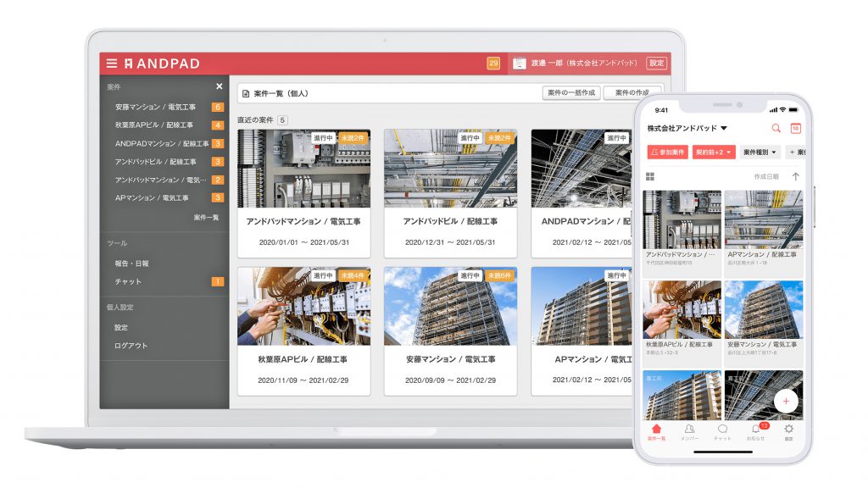This screenshot has width=868, height=488.
Task: Open the hamburger menu beside the ANDPAD logo
Action: pyautogui.click(x=111, y=64)
